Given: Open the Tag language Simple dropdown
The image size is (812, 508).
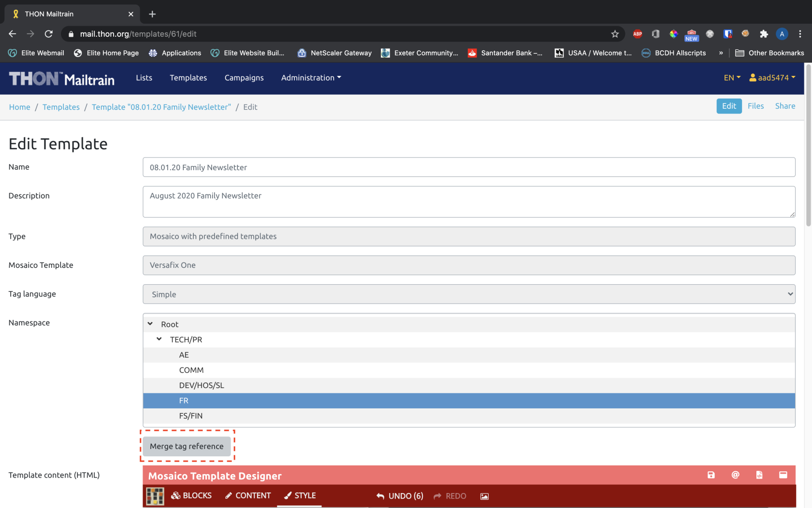Looking at the screenshot, I should point(469,294).
